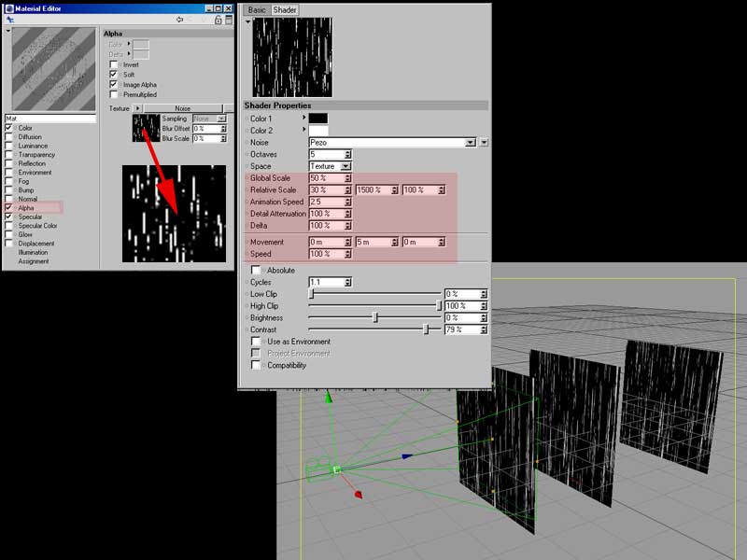Check the Absolute option in shader

(256, 270)
